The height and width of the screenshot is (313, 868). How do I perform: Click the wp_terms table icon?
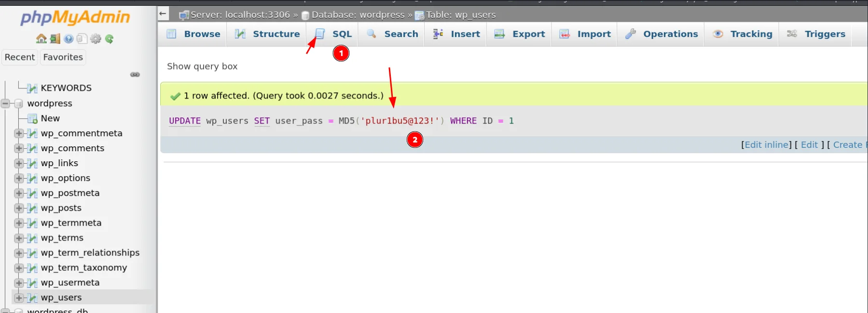pyautogui.click(x=32, y=238)
